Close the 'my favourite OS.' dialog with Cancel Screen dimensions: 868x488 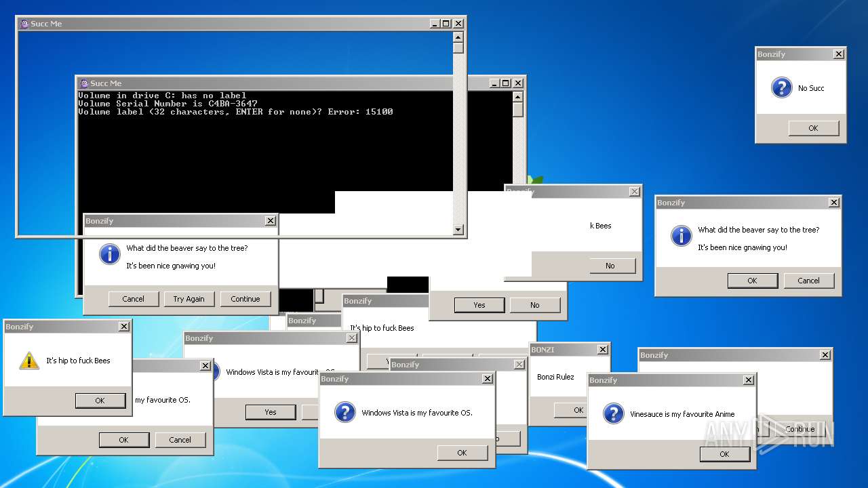205,366
